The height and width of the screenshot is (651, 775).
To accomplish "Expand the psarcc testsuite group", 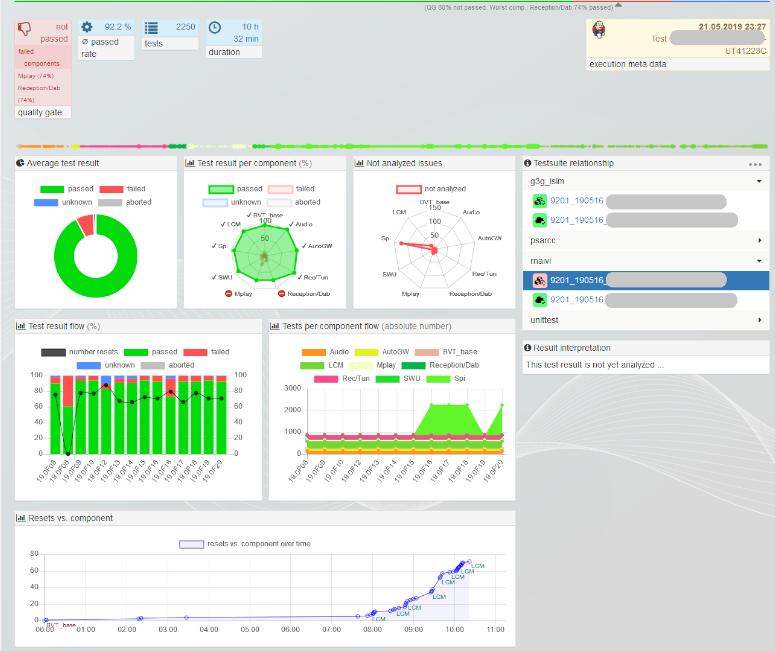I will pyautogui.click(x=760, y=240).
